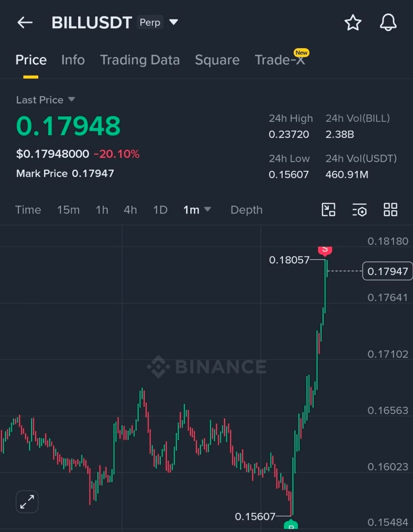Switch to the Info tab
The width and height of the screenshot is (413, 532).
[73, 60]
